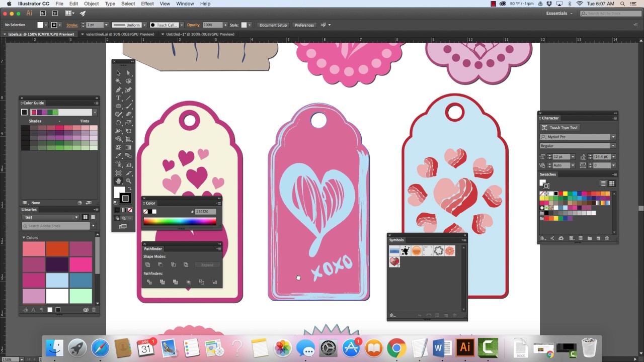
Task: Open the Regular font style dropdown
Action: [613, 146]
